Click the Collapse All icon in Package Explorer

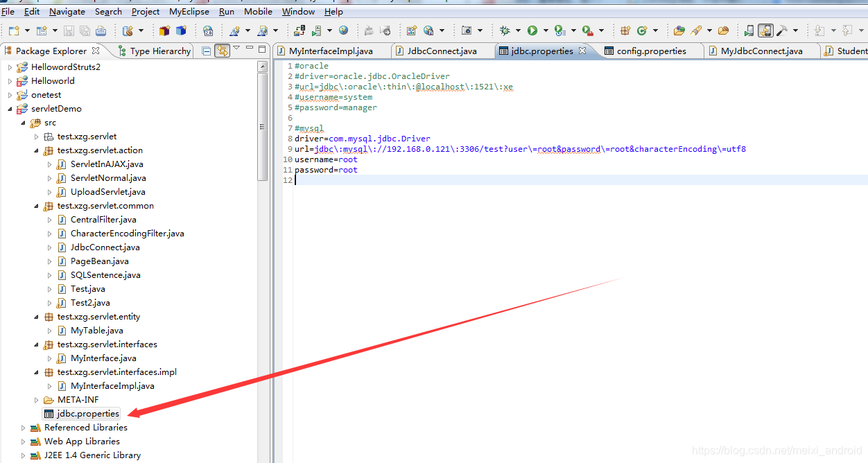(x=207, y=51)
